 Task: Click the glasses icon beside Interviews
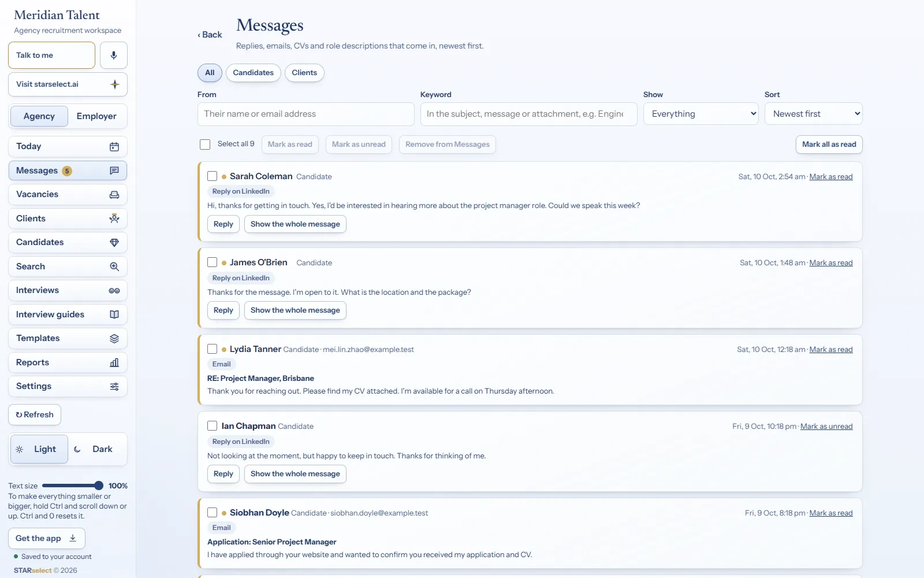pos(114,291)
